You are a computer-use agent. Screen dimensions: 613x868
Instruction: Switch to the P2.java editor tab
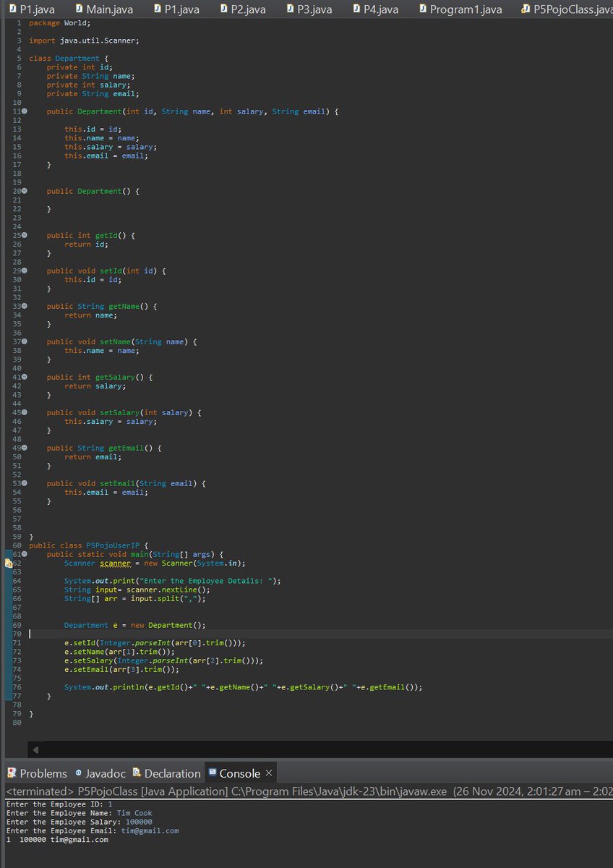coord(242,9)
